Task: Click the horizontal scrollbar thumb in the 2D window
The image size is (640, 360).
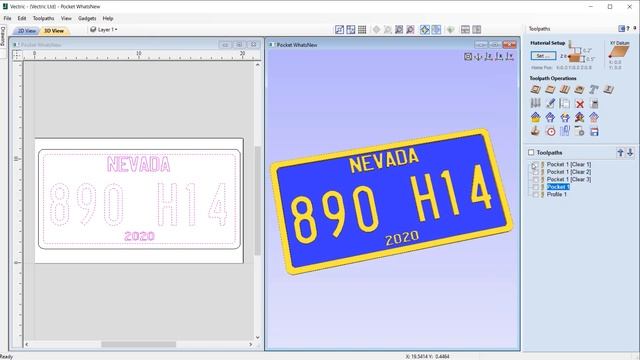Action: 138,344
